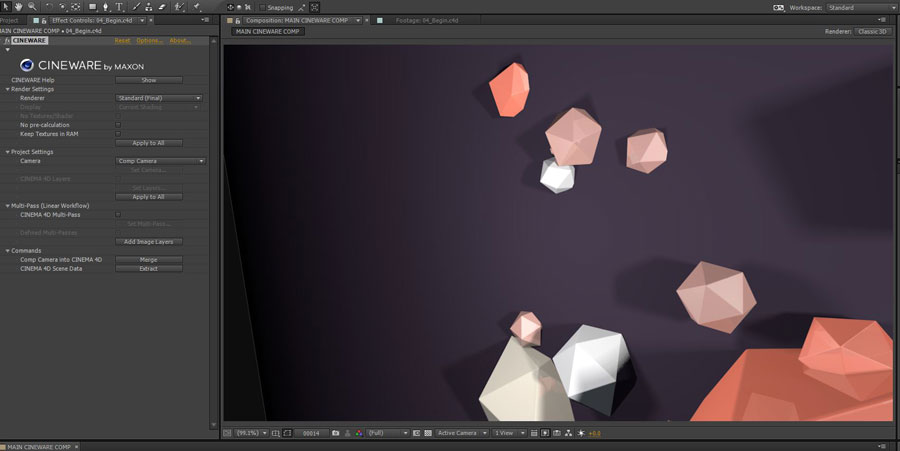Viewport: 900px width, 451px height.
Task: Select the Zoom magnifier tool
Action: coord(32,7)
